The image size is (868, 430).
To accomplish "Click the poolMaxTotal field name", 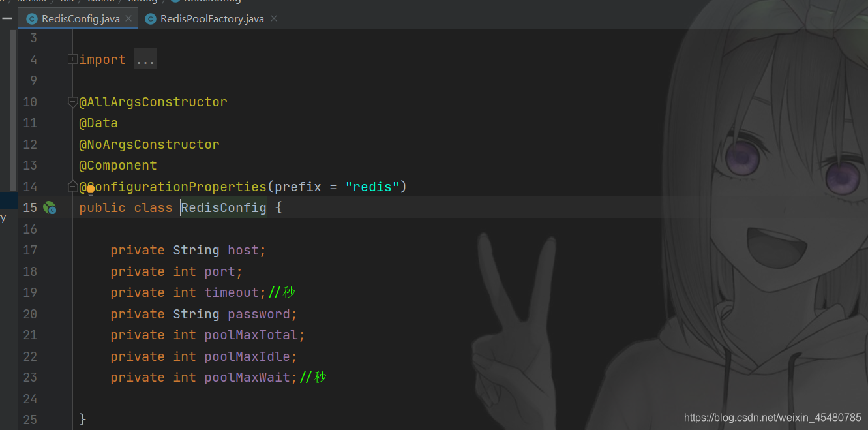I will coord(251,335).
